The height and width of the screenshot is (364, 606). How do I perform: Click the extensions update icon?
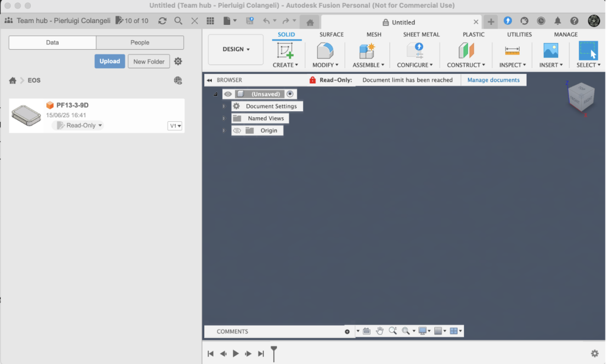click(x=508, y=21)
